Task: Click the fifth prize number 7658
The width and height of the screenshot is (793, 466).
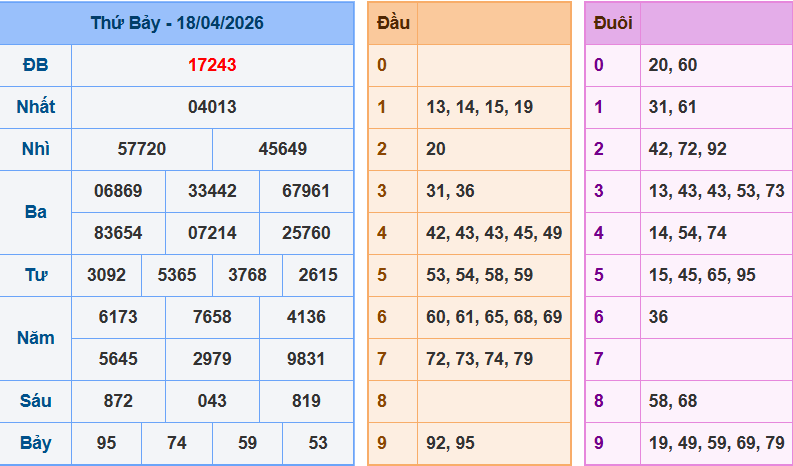Action: click(x=212, y=317)
